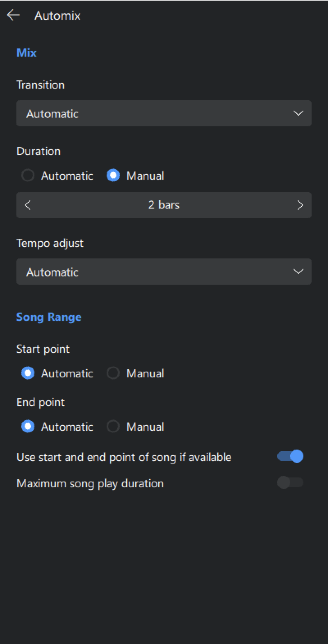Open the Transition Automatic dropdown
The width and height of the screenshot is (328, 644).
(156, 113)
